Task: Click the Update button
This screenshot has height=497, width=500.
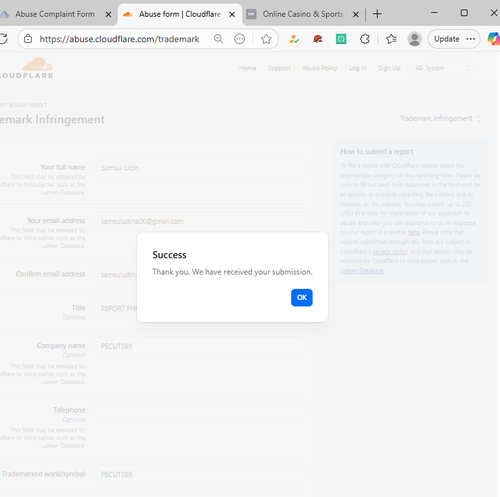Action: [x=454, y=39]
